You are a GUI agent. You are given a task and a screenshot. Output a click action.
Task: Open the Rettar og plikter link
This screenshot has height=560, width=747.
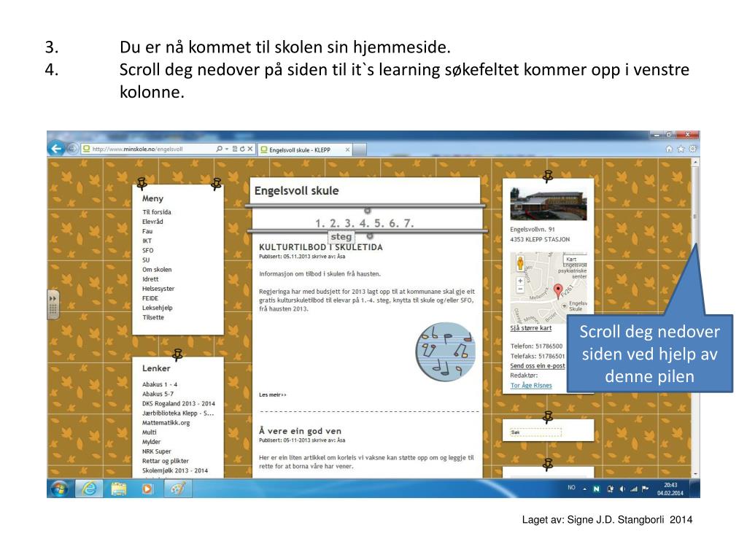click(166, 461)
